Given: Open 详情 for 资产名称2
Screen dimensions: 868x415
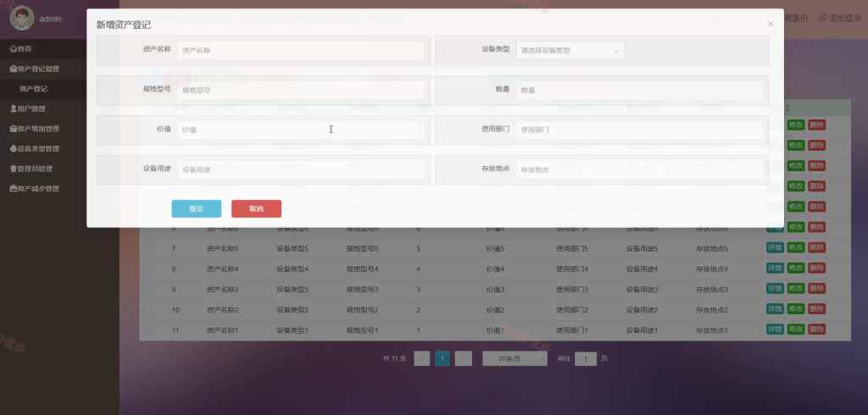Looking at the screenshot, I should (x=775, y=309).
